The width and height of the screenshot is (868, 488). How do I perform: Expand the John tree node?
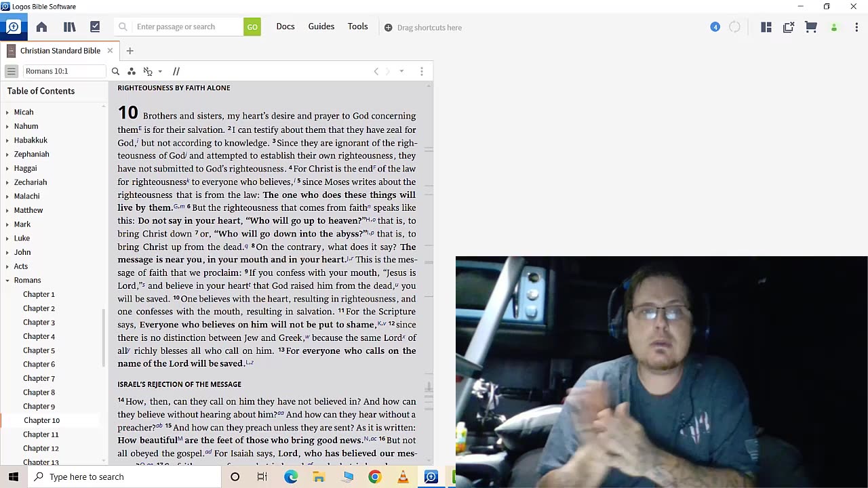(x=7, y=253)
